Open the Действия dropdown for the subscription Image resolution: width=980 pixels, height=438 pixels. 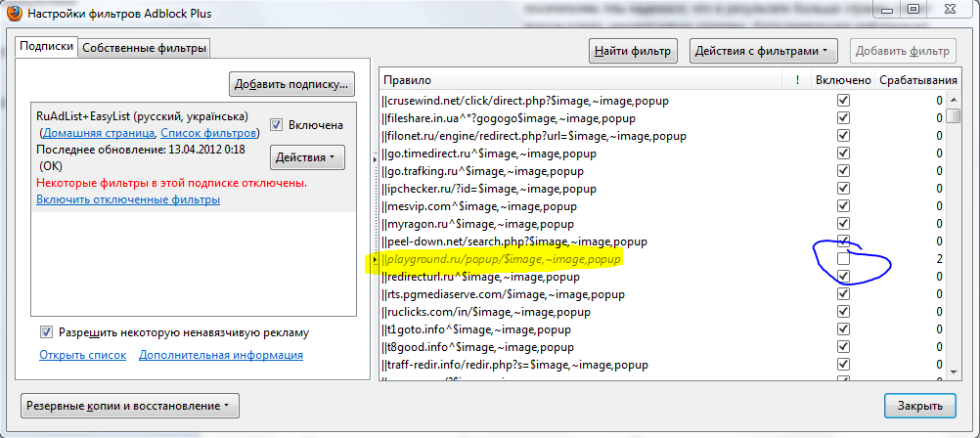(307, 157)
